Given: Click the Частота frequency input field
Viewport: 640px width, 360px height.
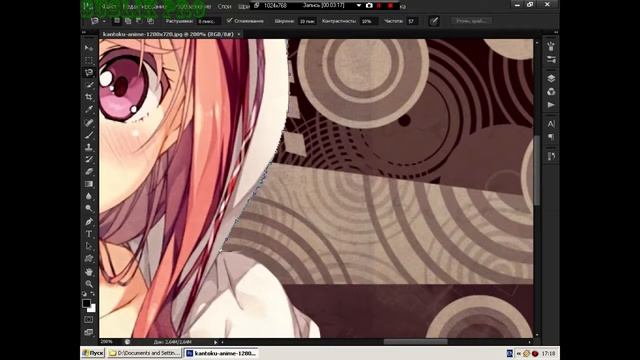Looking at the screenshot, I should coord(412,21).
